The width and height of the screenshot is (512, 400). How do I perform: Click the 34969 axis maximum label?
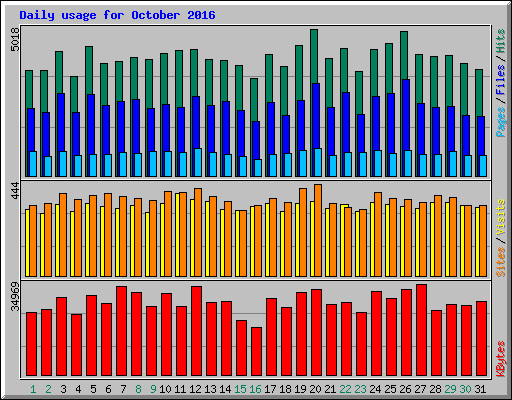(15, 296)
